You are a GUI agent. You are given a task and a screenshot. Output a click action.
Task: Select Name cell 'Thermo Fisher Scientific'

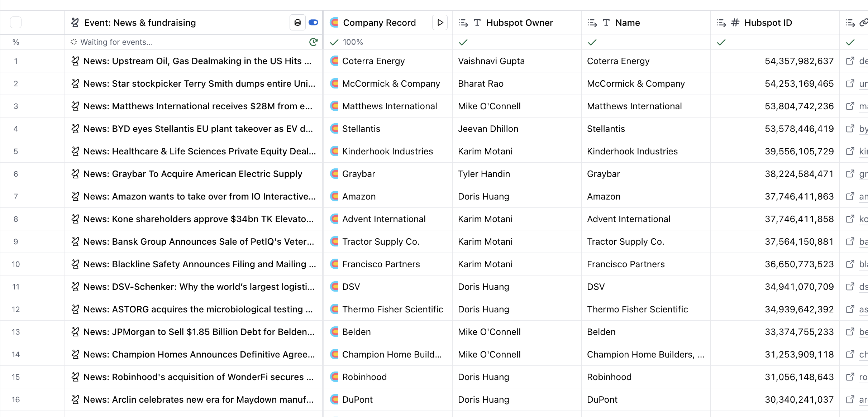click(646, 309)
